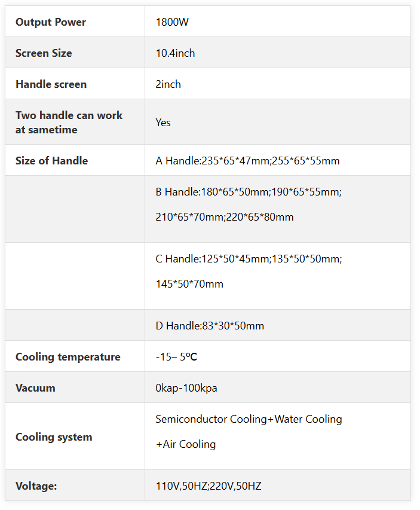
Task: Select the 1800W value text
Action: pos(172,22)
